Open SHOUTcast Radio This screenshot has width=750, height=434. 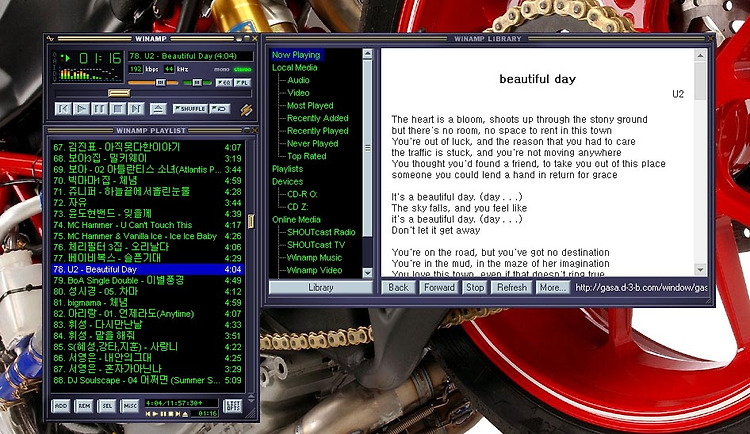click(321, 232)
